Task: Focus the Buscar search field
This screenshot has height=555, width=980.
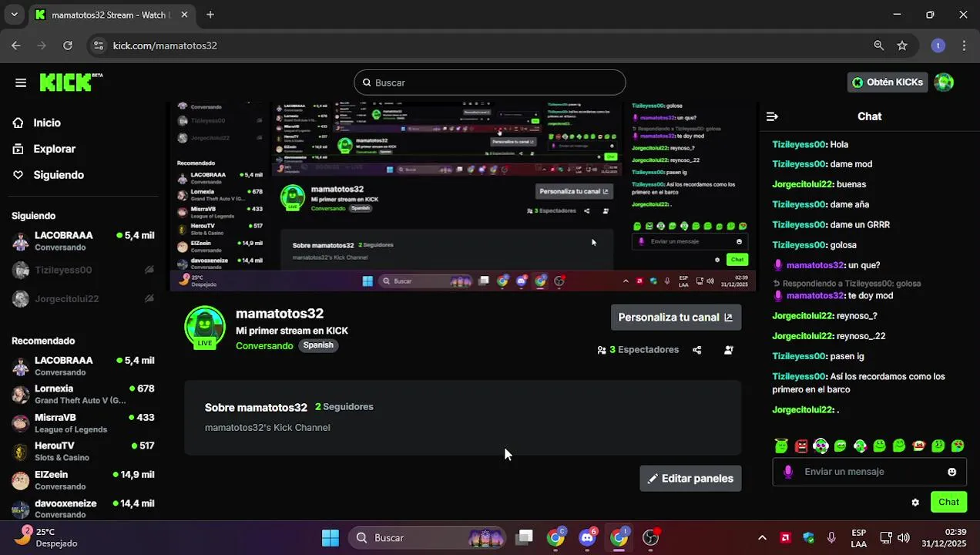Action: 490,82
